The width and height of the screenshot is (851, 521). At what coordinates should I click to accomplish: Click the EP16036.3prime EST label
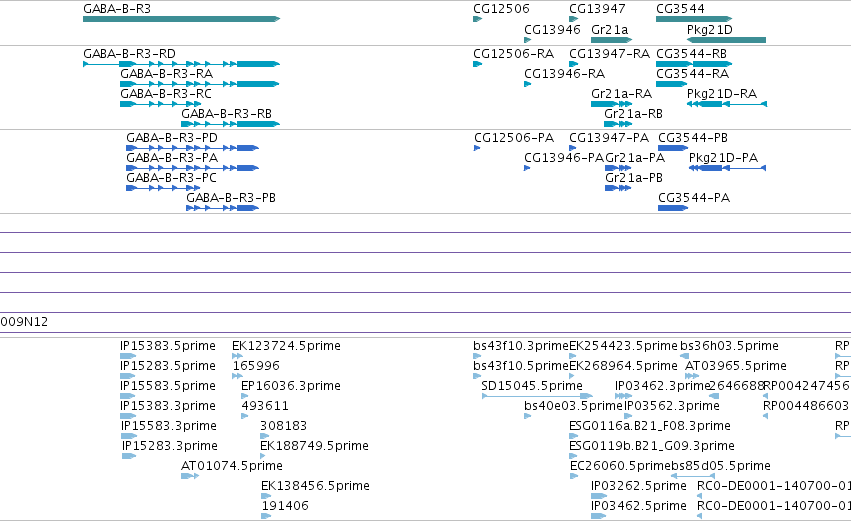coord(291,386)
